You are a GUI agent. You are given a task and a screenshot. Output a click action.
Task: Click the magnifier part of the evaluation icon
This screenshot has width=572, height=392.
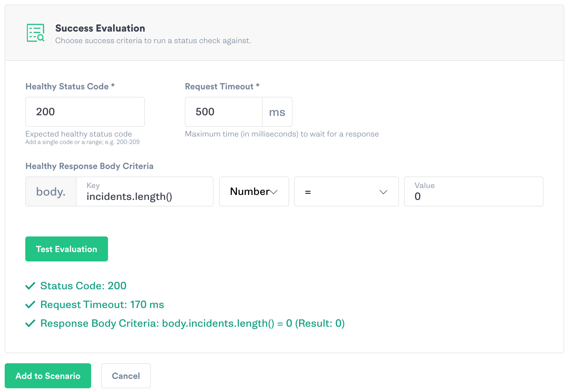click(41, 37)
